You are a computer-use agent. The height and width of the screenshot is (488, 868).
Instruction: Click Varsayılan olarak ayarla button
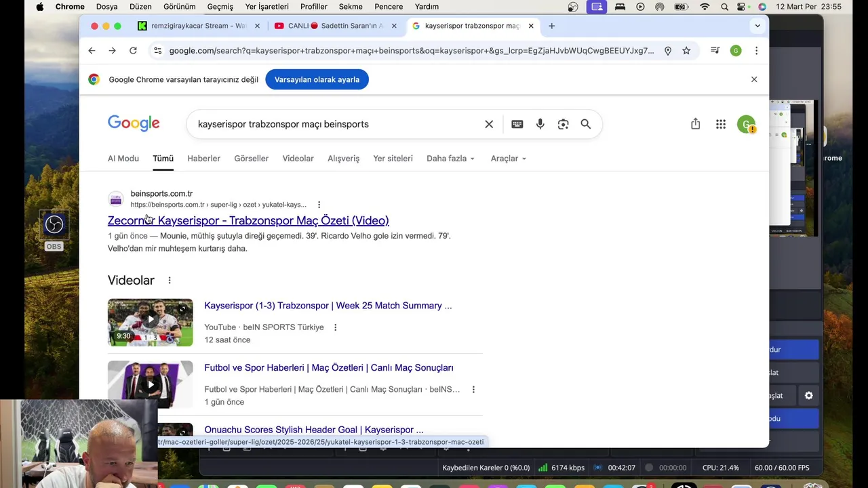[317, 79]
